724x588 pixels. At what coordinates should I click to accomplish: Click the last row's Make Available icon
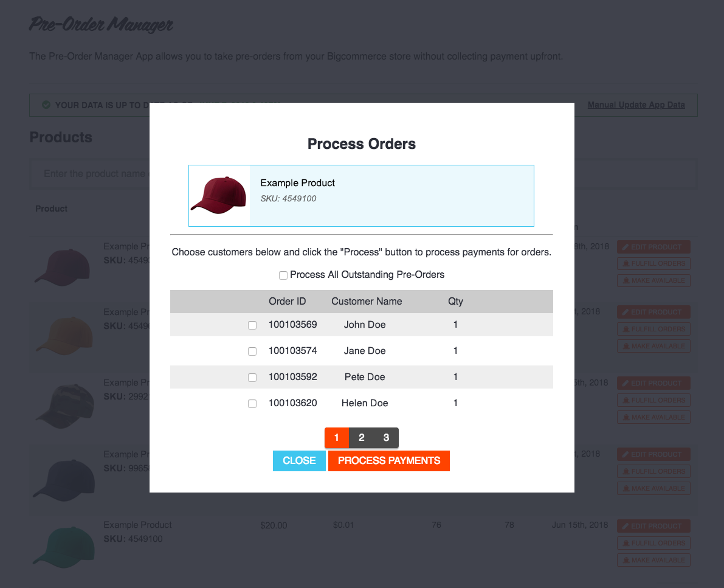626,560
